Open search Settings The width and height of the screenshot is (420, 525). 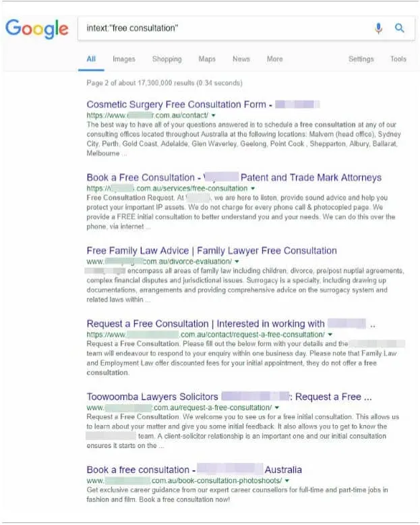coord(361,59)
